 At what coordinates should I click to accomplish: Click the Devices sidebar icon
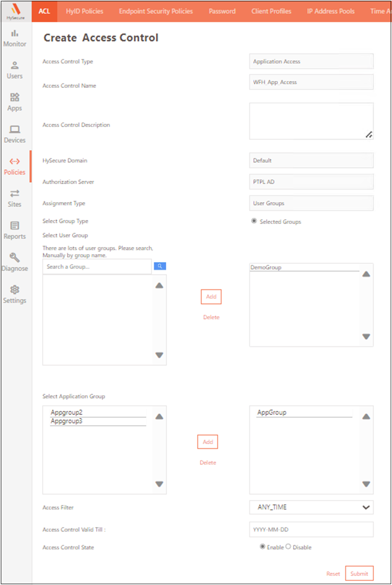[x=14, y=134]
